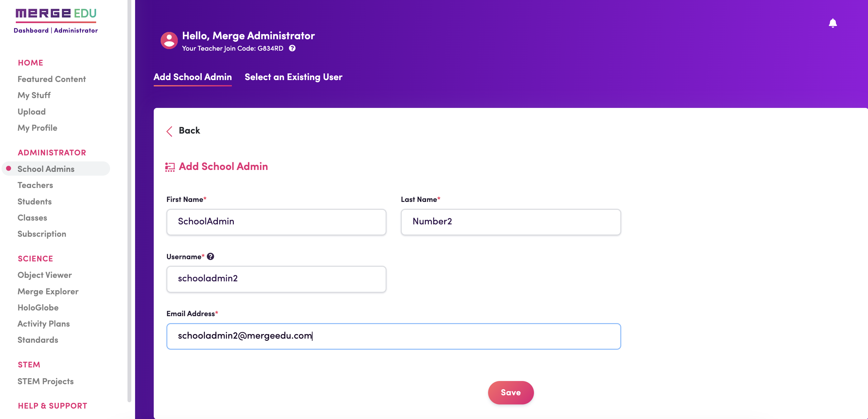Click the Email Address input field

[x=394, y=336]
